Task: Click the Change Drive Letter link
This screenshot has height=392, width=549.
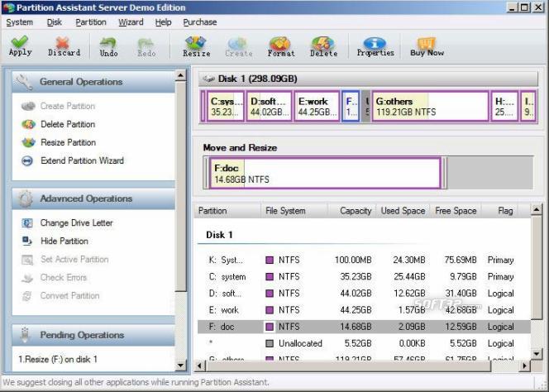Action: click(76, 223)
